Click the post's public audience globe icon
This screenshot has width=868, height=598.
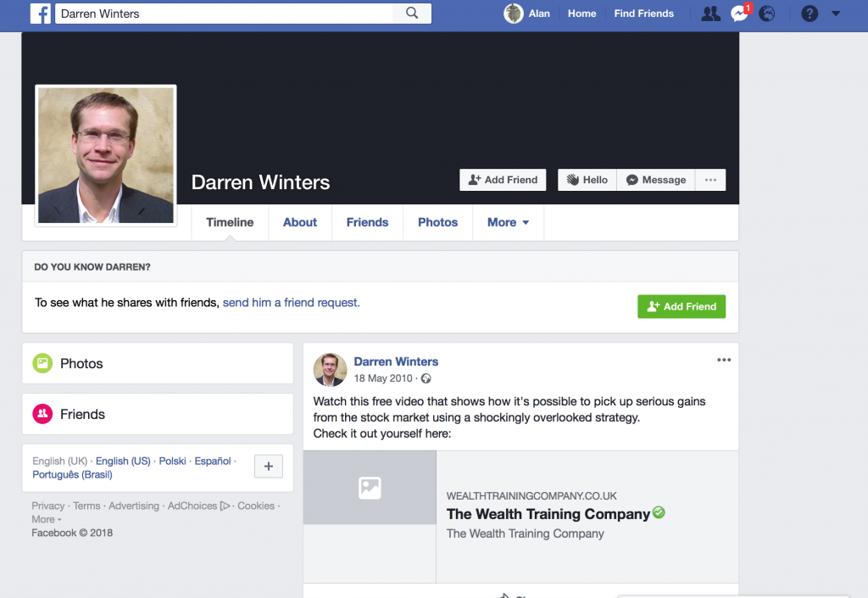pyautogui.click(x=426, y=378)
